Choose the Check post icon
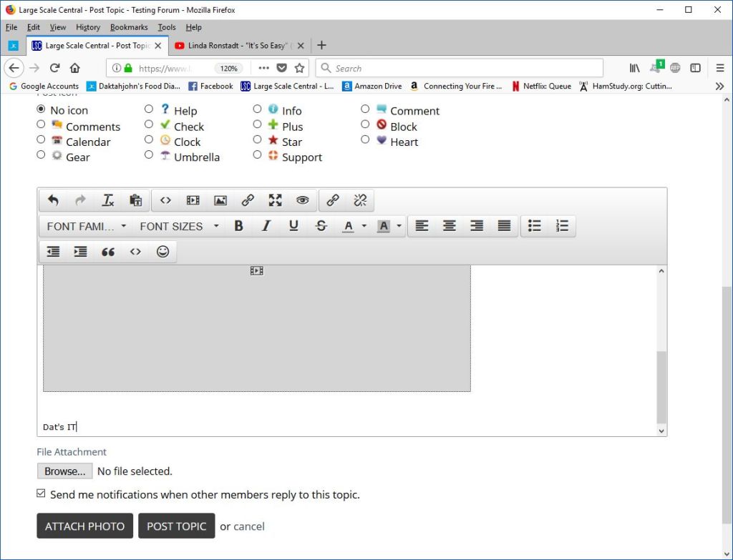This screenshot has width=733, height=560. 149,124
